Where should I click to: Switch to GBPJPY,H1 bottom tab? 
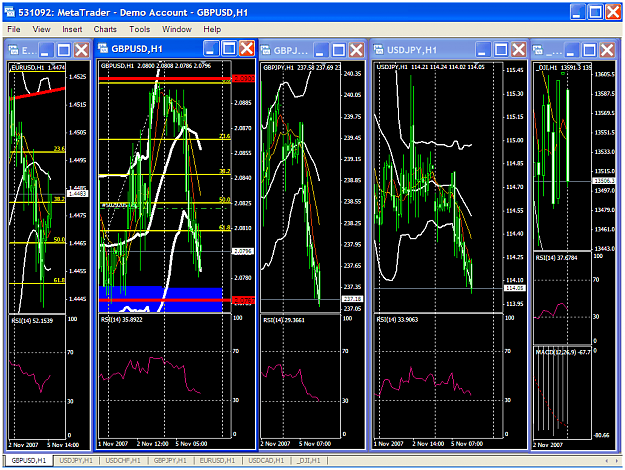[x=170, y=460]
